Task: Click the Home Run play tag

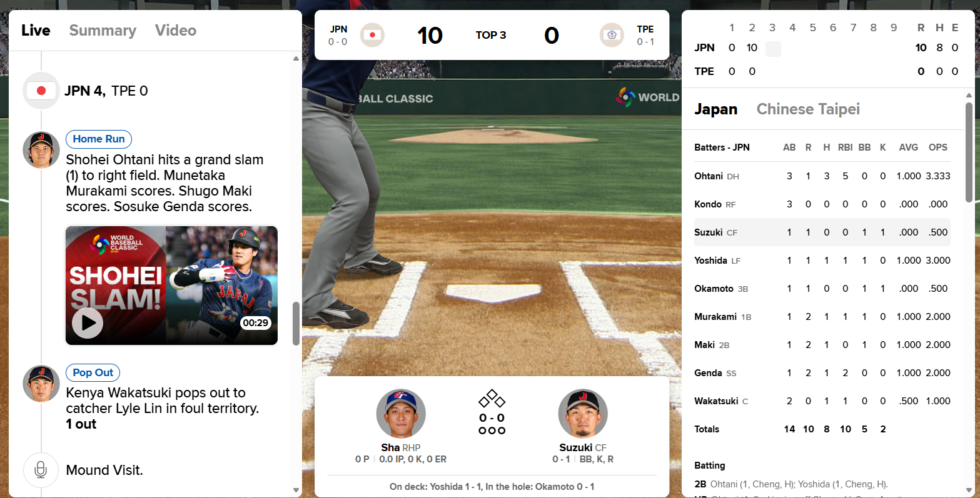Action: tap(99, 139)
